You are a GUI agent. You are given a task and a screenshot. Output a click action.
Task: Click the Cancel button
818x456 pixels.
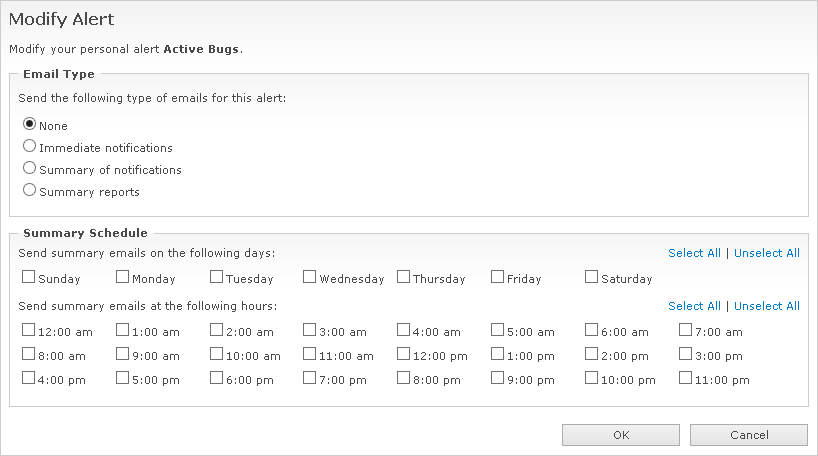(748, 435)
